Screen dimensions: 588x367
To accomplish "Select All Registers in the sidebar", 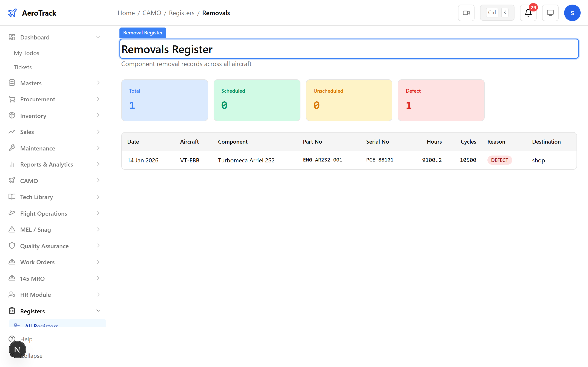I will [41, 326].
